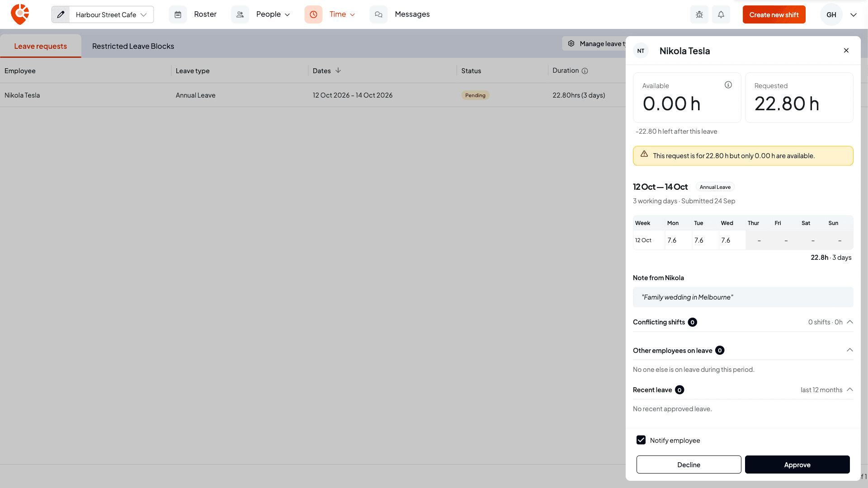The image size is (868, 488).
Task: Click 12 Oct 2026 – 14 Oct 2026 dates cell
Action: click(353, 95)
